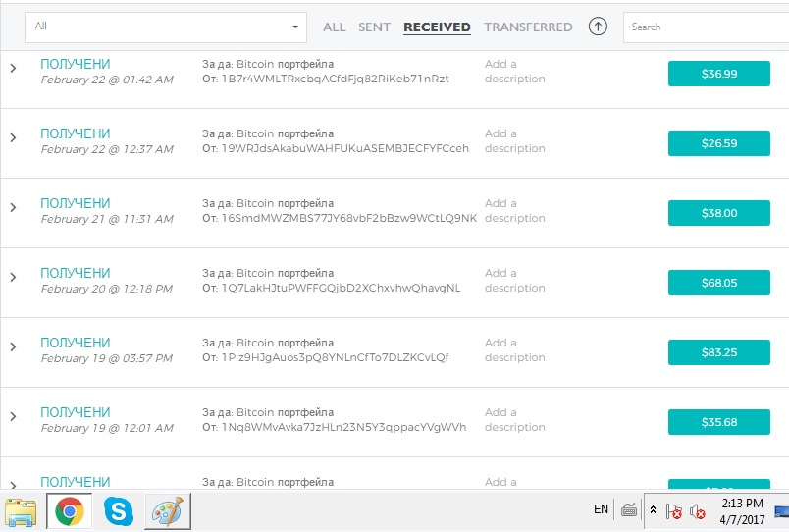Open the All filter dropdown
This screenshot has height=532, width=789.
tap(166, 27)
